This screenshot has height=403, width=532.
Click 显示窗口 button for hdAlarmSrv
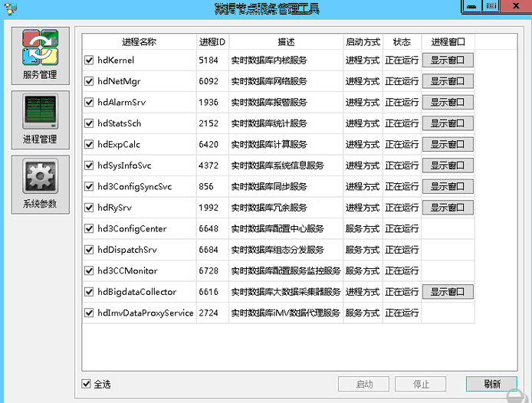tap(448, 102)
